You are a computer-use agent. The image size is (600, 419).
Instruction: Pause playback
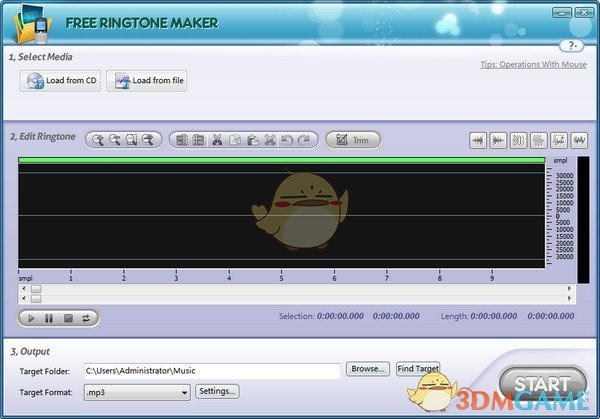click(49, 318)
